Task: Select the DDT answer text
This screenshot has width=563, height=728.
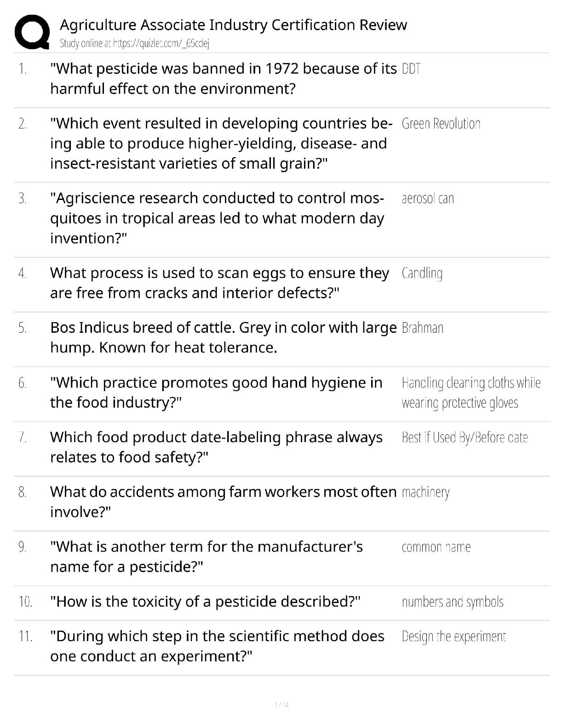Action: (411, 69)
